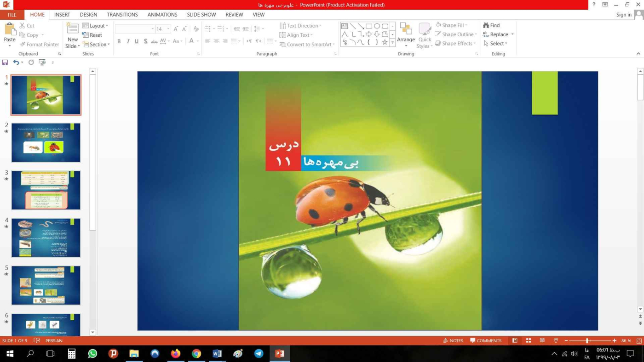Adjust the zoom slider in status bar
Image resolution: width=644 pixels, height=362 pixels.
[x=587, y=340]
